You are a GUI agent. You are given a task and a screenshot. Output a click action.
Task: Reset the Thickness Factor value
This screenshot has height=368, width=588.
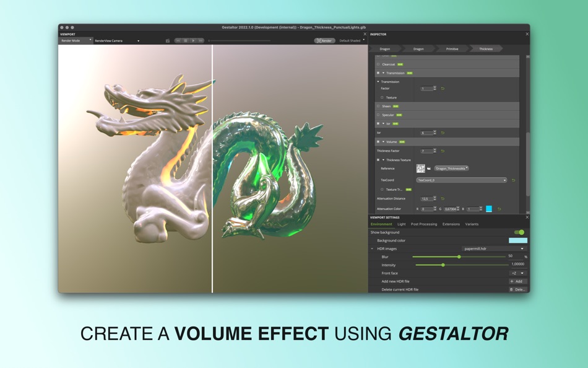(443, 151)
